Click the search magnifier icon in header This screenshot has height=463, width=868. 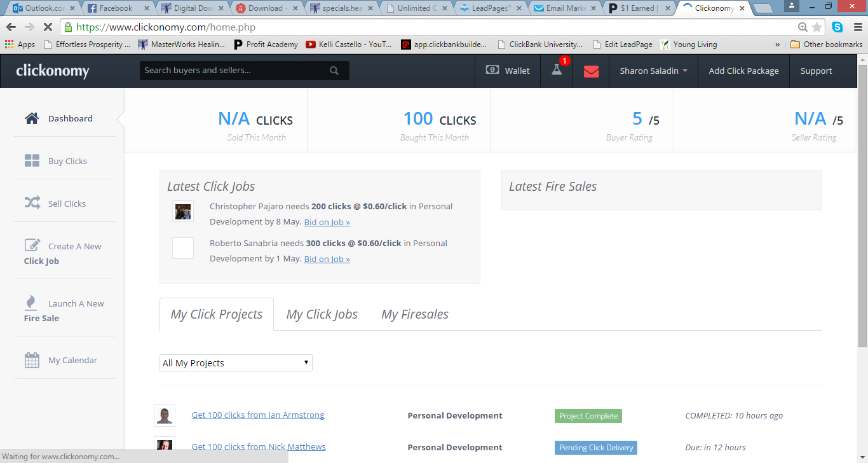pyautogui.click(x=334, y=71)
